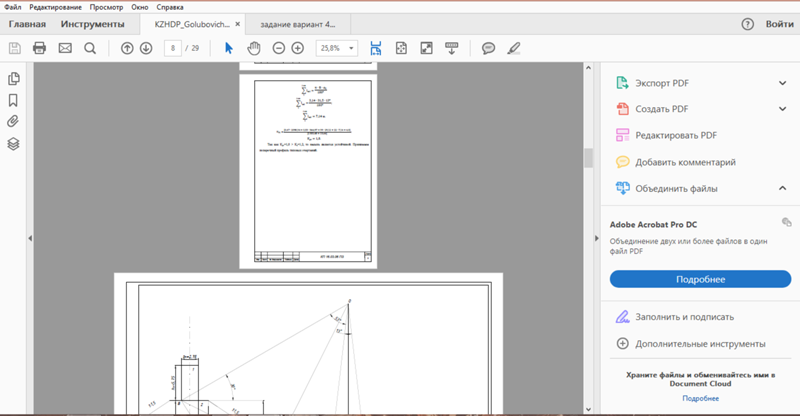
Task: Open the Справка menu
Action: pos(170,7)
